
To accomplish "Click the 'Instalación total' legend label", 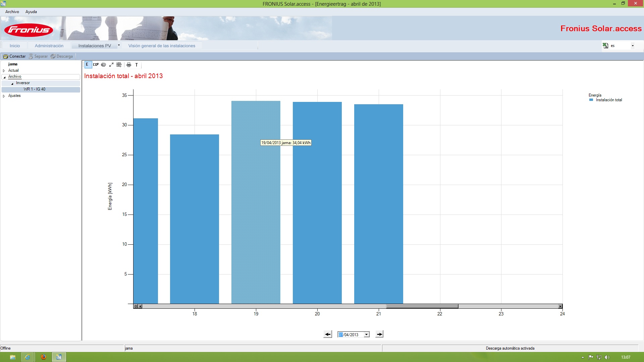I will pyautogui.click(x=609, y=100).
